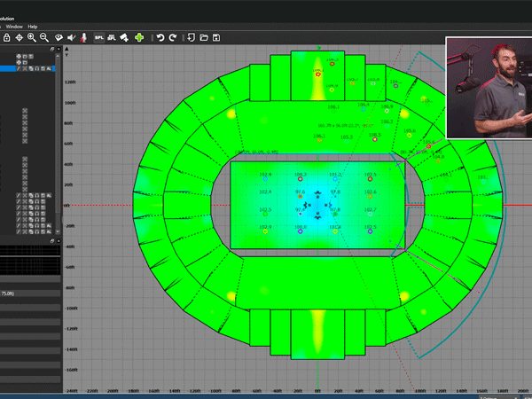Click the input field showing 75.0ft
The height and width of the screenshot is (399, 532).
[30, 293]
